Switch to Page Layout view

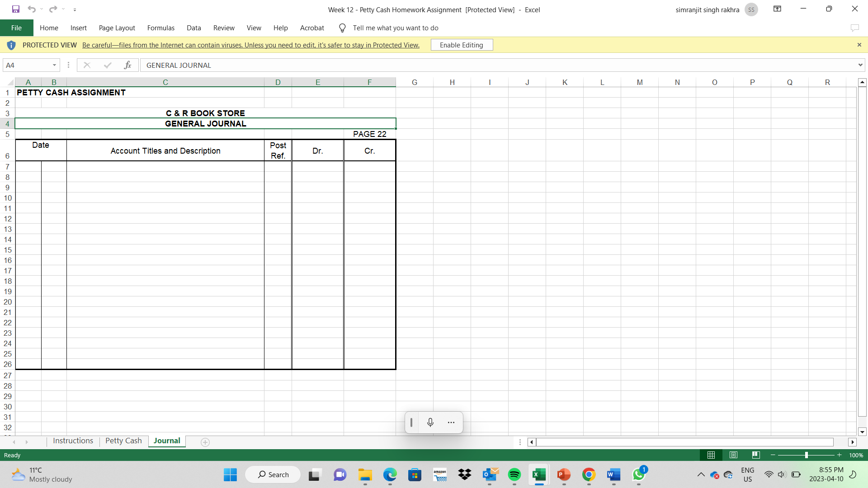[x=733, y=455]
